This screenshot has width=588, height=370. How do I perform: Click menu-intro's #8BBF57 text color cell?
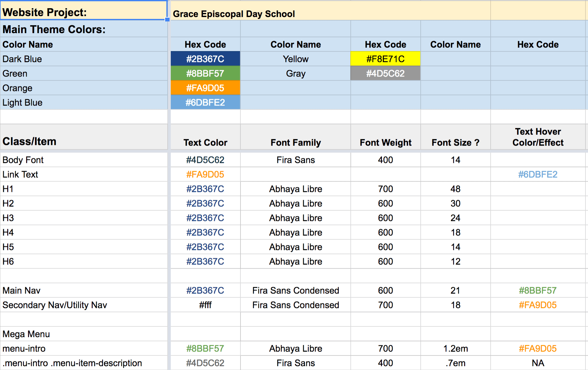tap(205, 348)
